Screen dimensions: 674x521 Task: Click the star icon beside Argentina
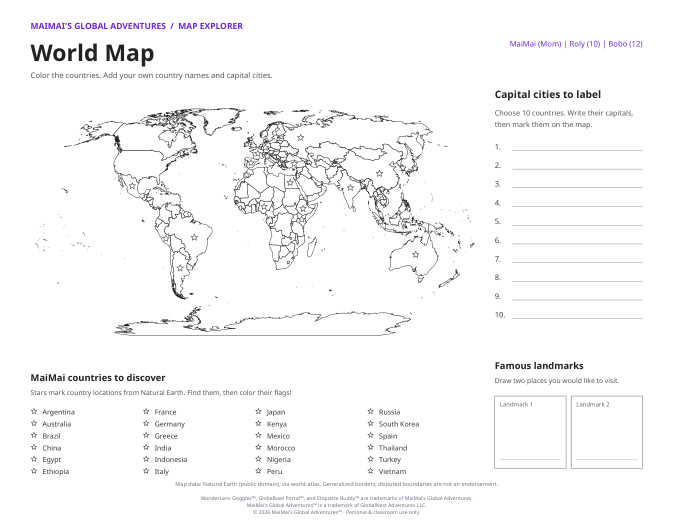34,411
